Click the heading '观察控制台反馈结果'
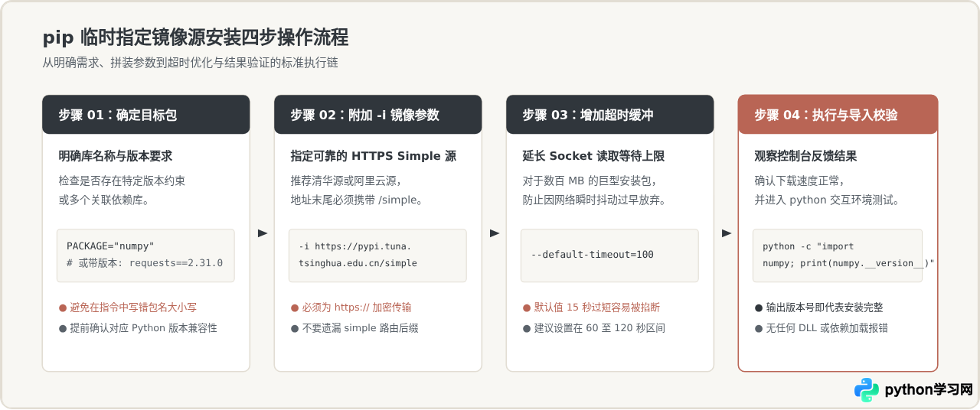The height and width of the screenshot is (410, 980). point(805,156)
